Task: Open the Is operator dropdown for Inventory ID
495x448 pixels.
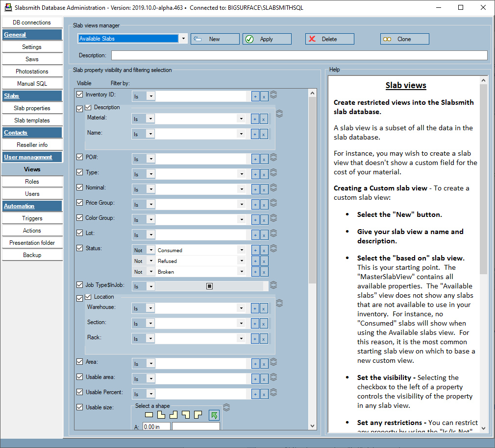Action: 151,96
